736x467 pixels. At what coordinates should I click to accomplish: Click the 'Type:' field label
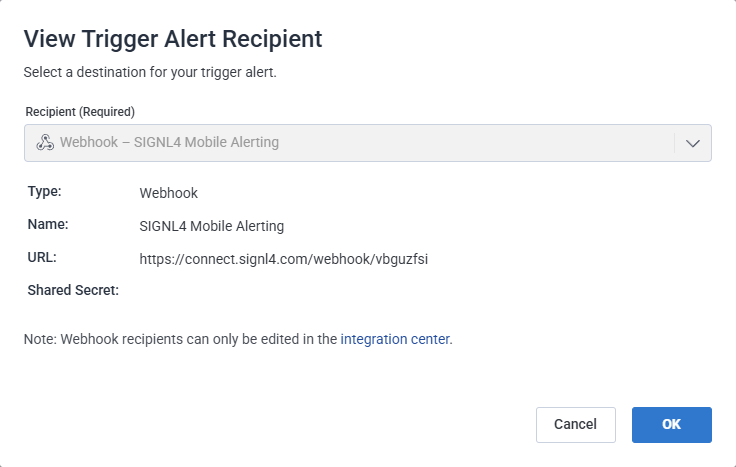coord(43,191)
